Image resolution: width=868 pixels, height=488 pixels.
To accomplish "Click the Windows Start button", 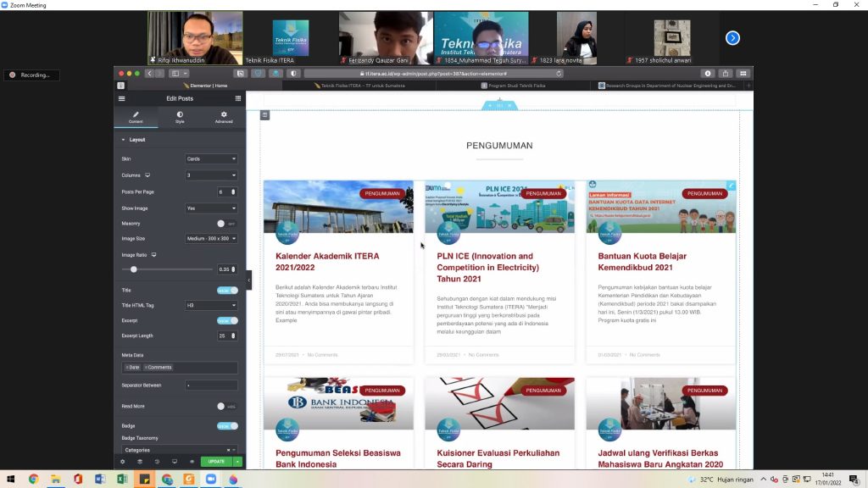I will pyautogui.click(x=11, y=480).
